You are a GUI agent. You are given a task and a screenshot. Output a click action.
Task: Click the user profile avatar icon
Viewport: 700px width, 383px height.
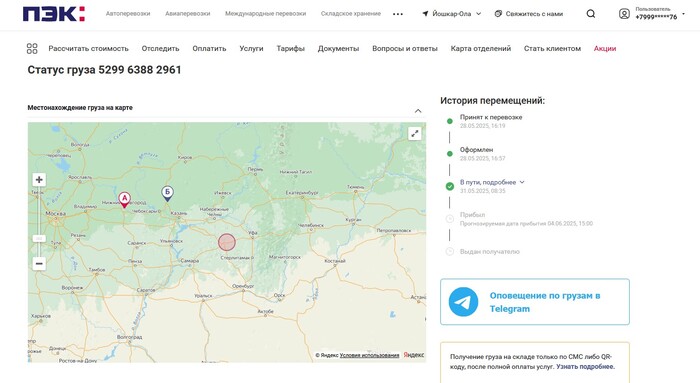[624, 14]
